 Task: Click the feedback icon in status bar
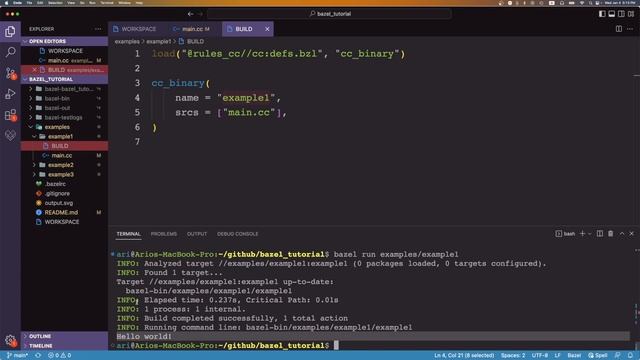pos(618,356)
